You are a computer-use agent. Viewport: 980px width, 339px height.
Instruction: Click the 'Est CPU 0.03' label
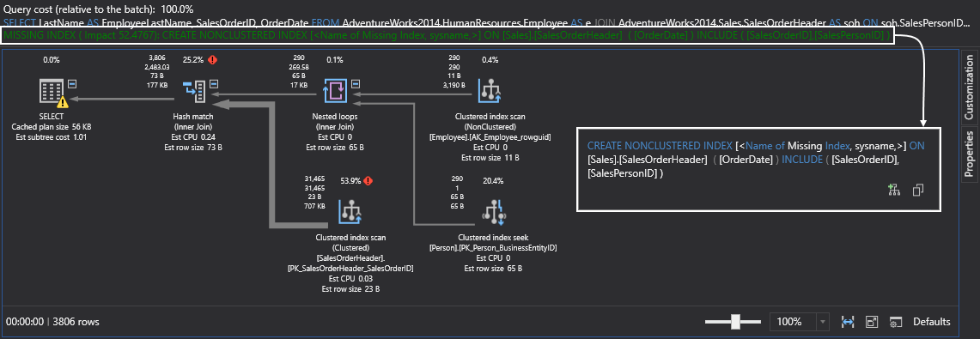350,278
